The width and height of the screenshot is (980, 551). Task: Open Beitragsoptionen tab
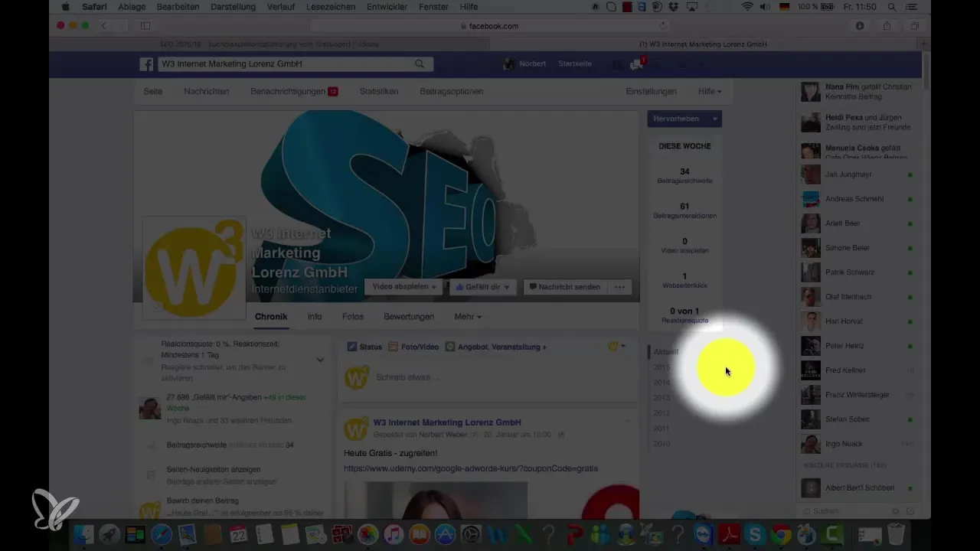452,91
